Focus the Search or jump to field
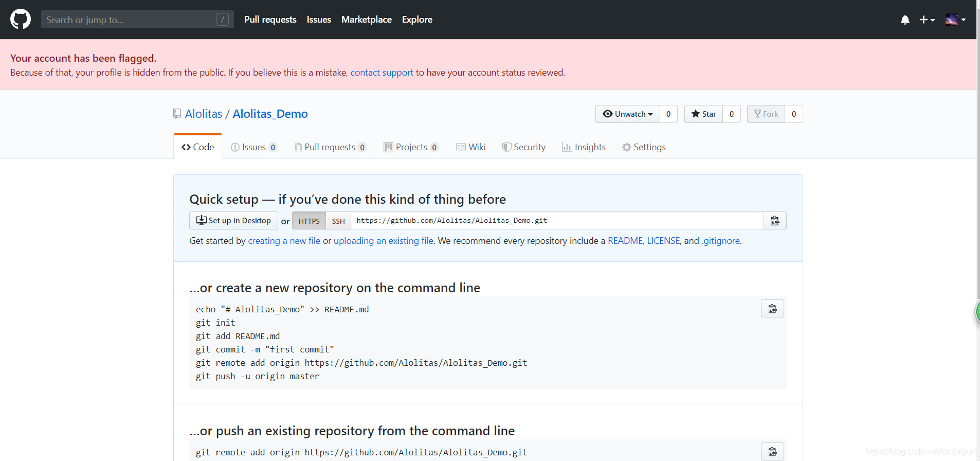980x461 pixels. [137, 20]
